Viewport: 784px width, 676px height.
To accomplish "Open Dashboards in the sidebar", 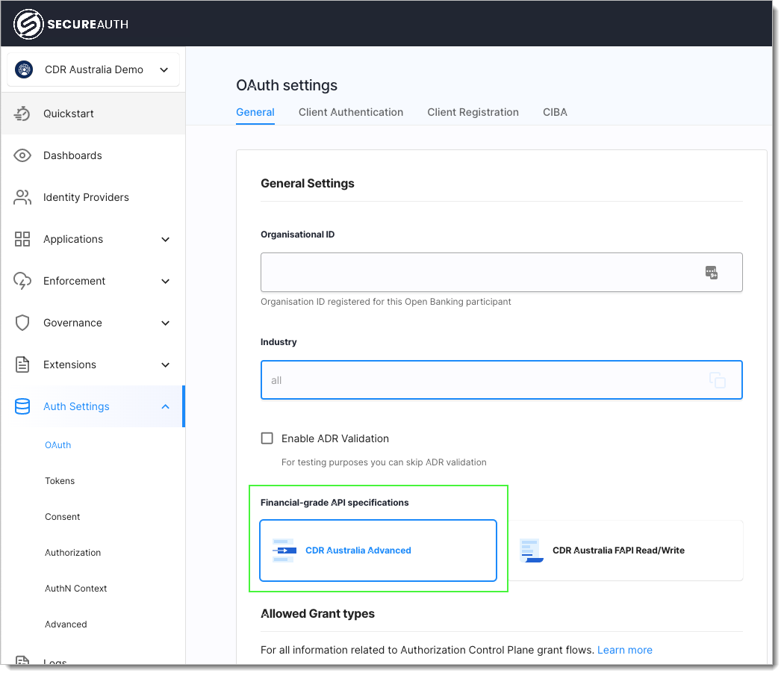I will pos(93,155).
